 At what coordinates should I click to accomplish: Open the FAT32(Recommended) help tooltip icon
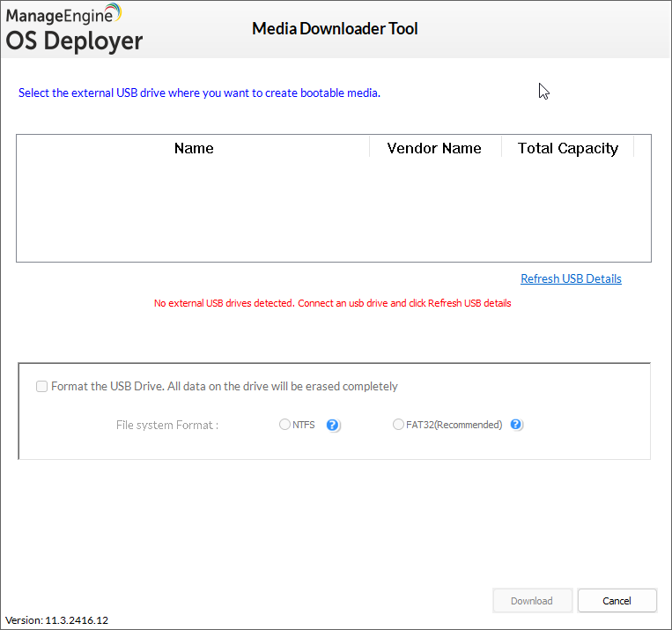coord(516,425)
